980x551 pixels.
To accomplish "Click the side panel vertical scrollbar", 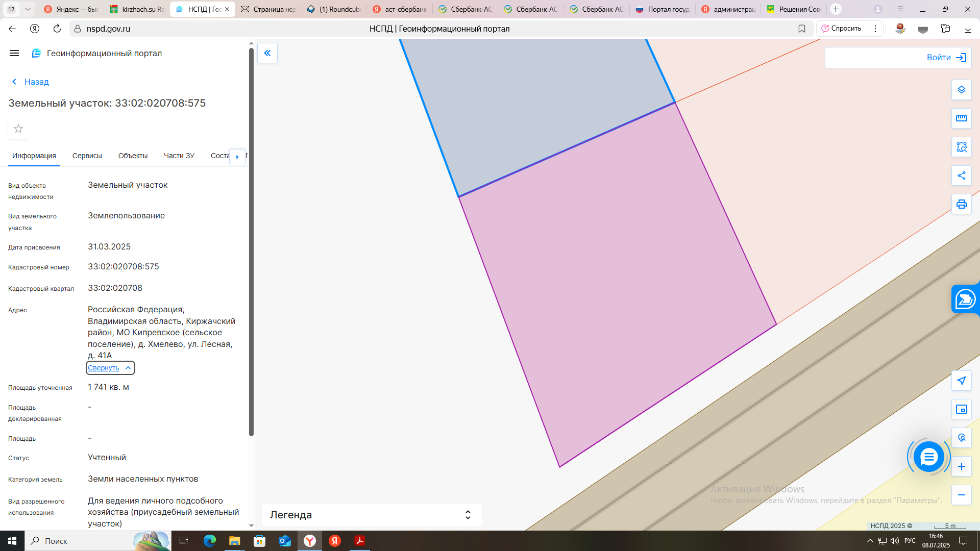I will pyautogui.click(x=251, y=240).
